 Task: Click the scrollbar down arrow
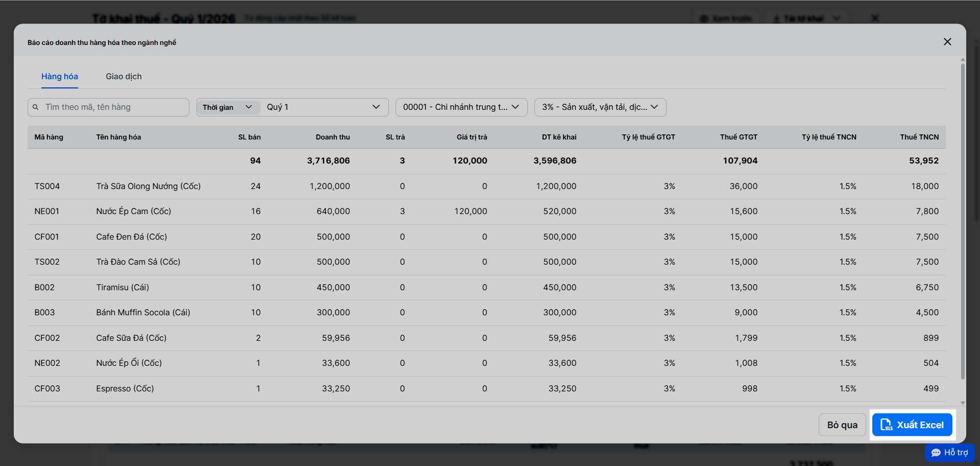click(963, 403)
